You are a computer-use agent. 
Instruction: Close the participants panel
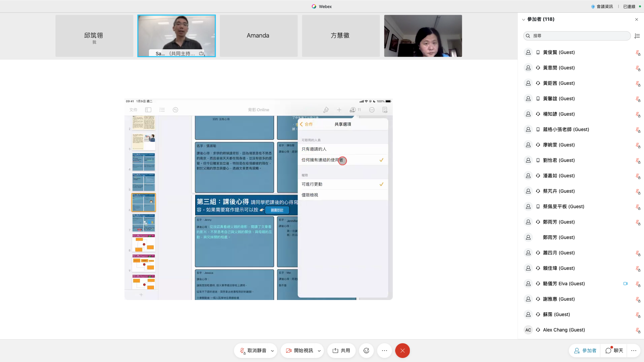(637, 19)
